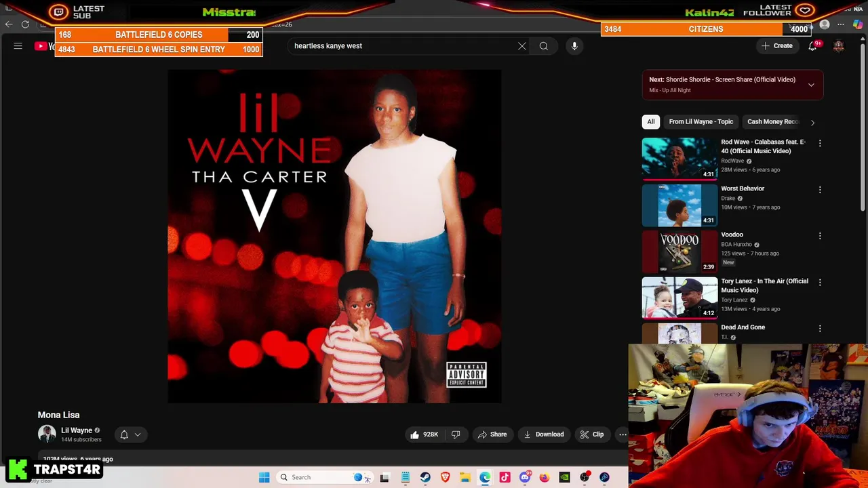The image size is (868, 488).
Task: Click the browser back arrow
Action: coord(9,24)
